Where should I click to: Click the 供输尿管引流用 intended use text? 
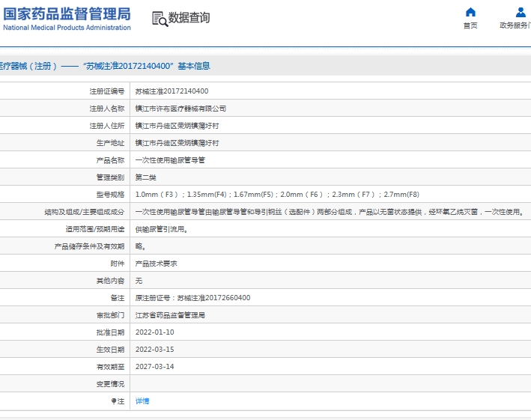[x=162, y=229]
